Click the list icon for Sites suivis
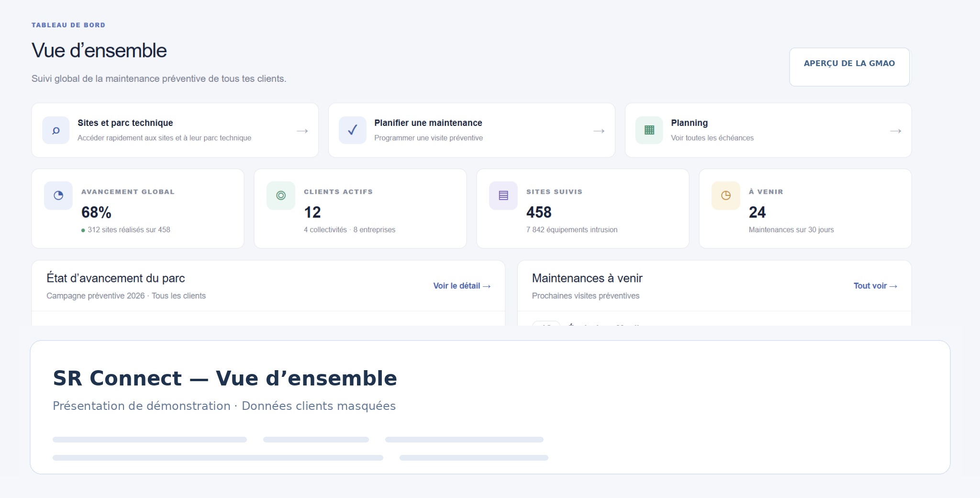 click(x=503, y=195)
